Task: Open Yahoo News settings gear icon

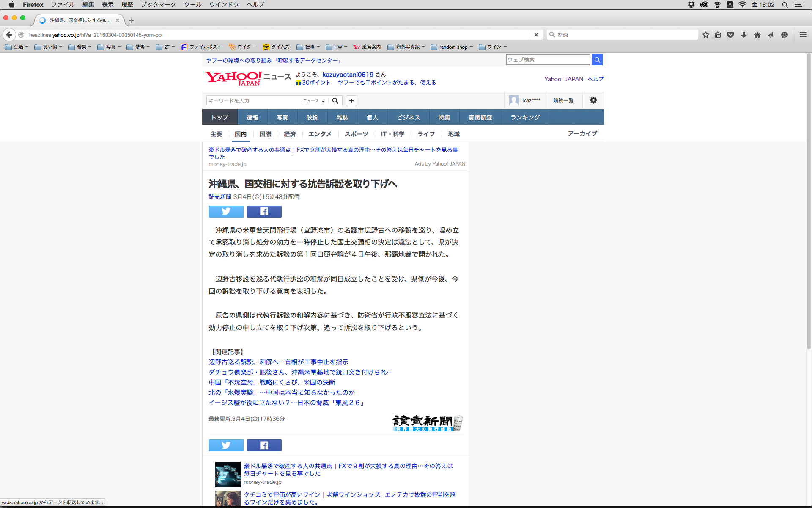Action: 593,100
